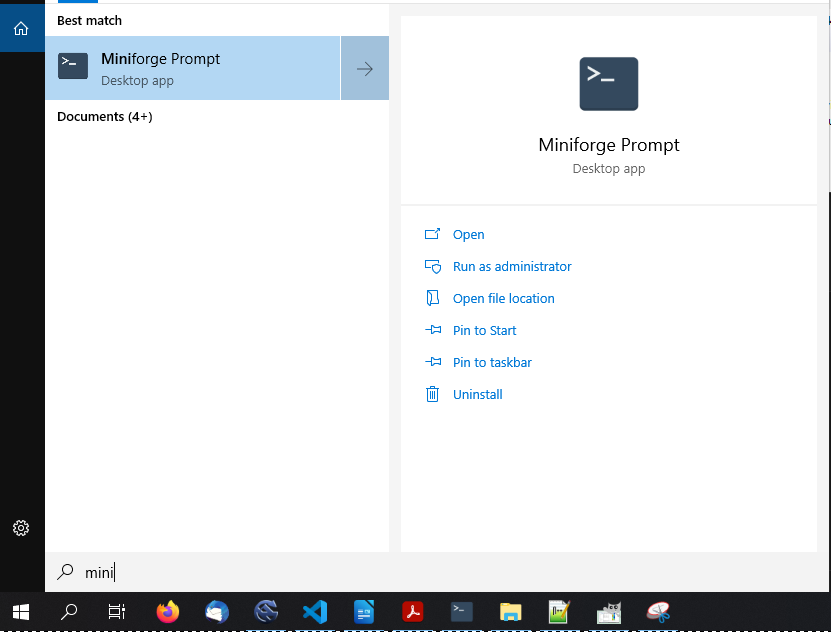Click the small terminal icon in Best match
The width and height of the screenshot is (831, 632).
[73, 66]
